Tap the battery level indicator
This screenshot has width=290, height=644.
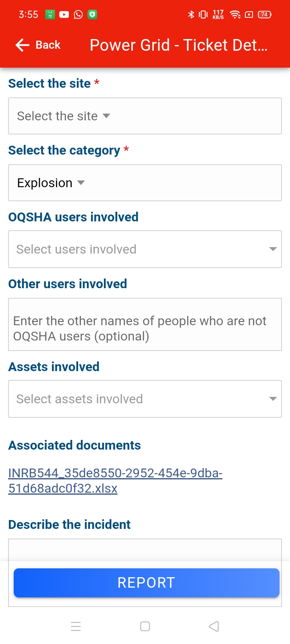pyautogui.click(x=264, y=14)
